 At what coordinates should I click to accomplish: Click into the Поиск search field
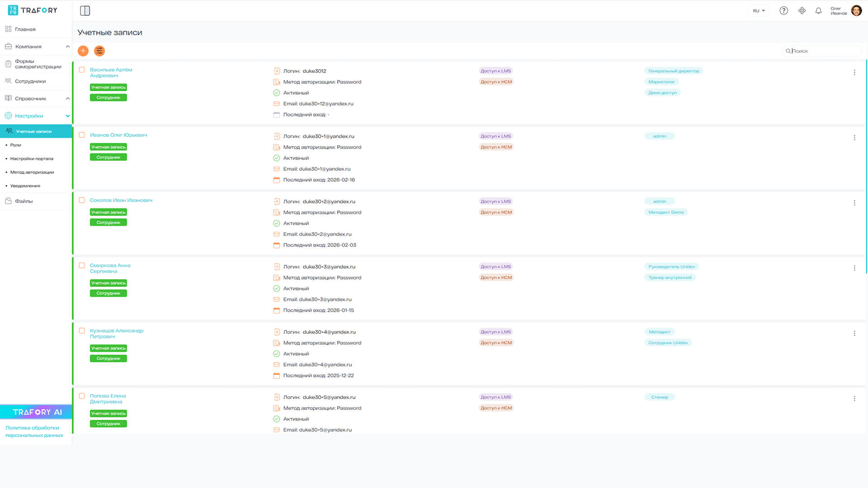[823, 51]
